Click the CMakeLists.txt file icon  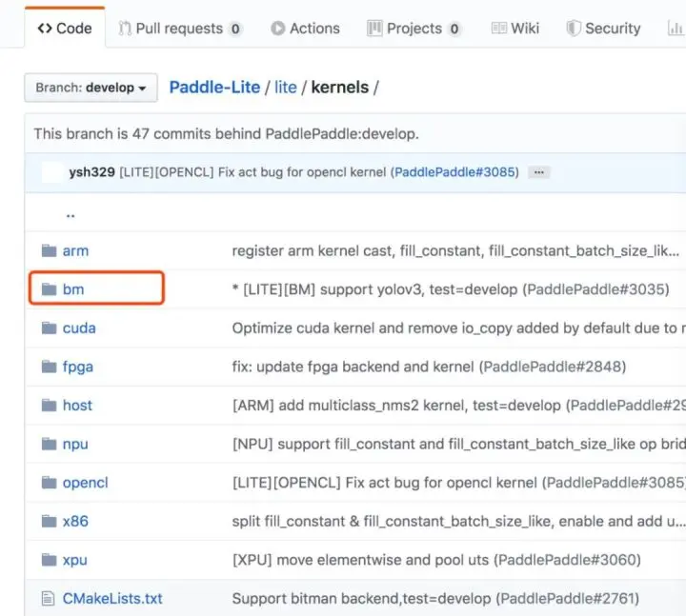point(49,599)
